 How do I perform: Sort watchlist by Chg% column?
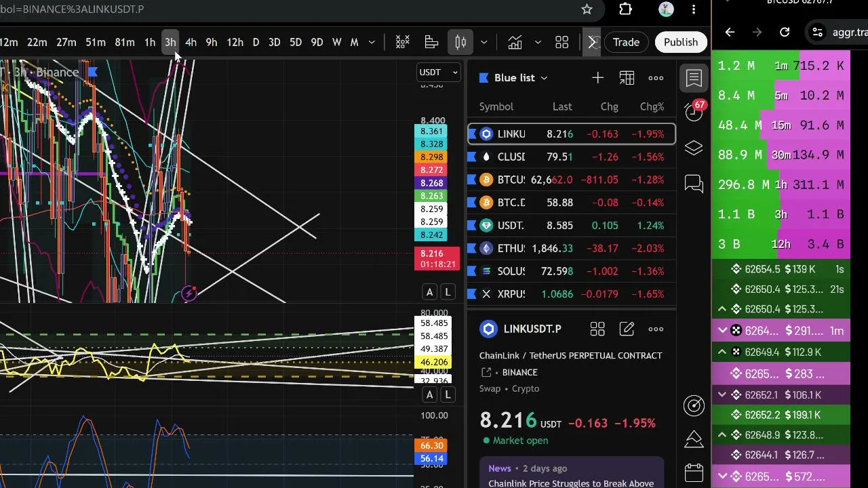point(652,106)
